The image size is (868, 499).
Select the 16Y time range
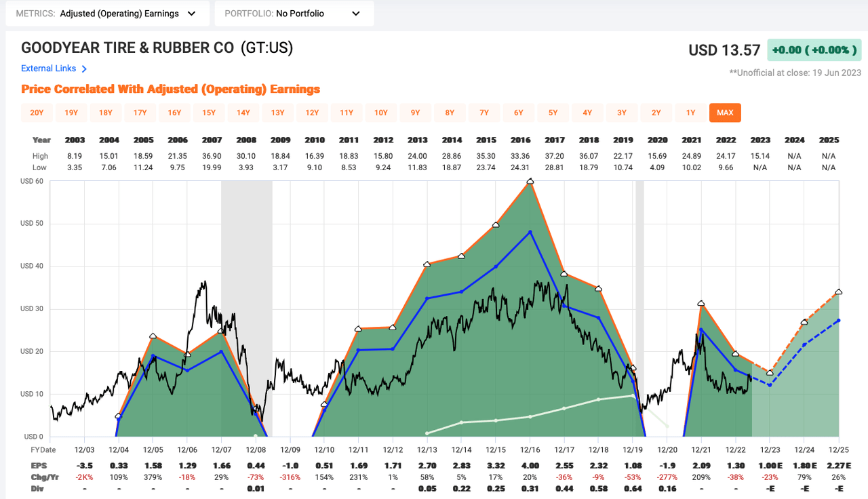174,113
